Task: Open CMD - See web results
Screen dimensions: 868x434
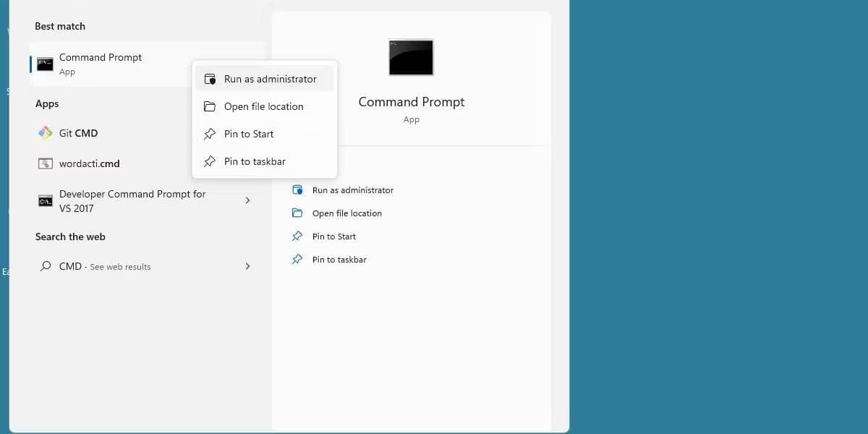Action: click(105, 266)
